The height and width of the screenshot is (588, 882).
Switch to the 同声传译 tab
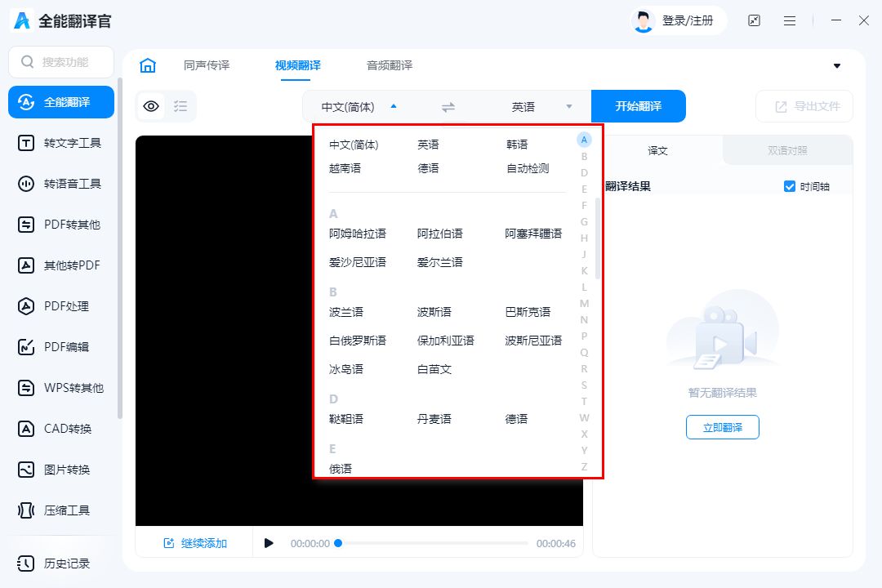[207, 65]
